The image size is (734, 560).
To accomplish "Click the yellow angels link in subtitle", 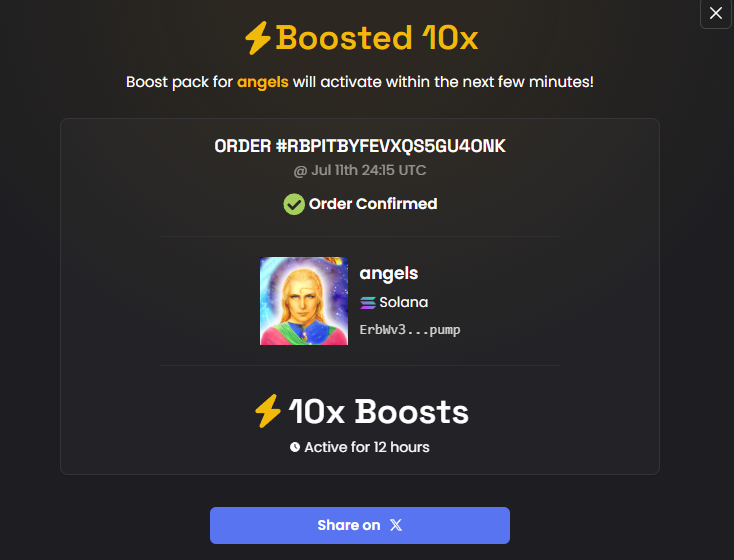I will (263, 82).
